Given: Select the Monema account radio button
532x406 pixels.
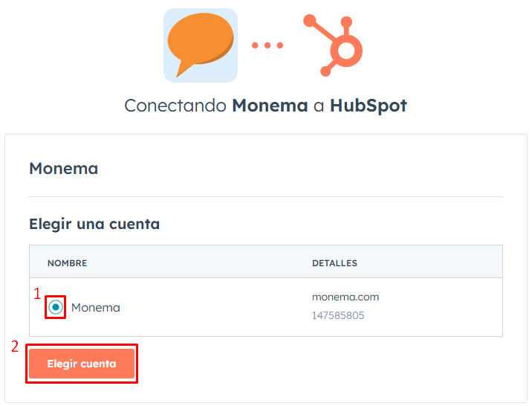Looking at the screenshot, I should pos(56,307).
